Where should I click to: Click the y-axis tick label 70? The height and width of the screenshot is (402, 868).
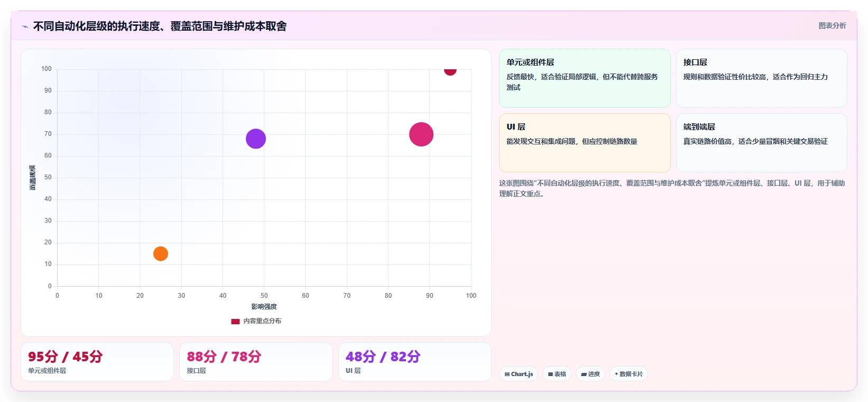[x=48, y=134]
